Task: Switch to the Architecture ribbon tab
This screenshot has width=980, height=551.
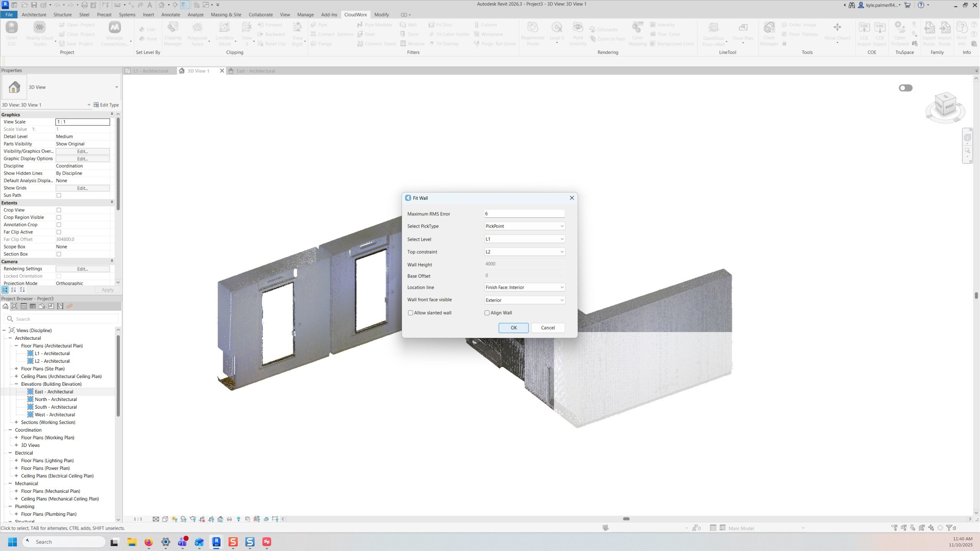Action: [34, 15]
